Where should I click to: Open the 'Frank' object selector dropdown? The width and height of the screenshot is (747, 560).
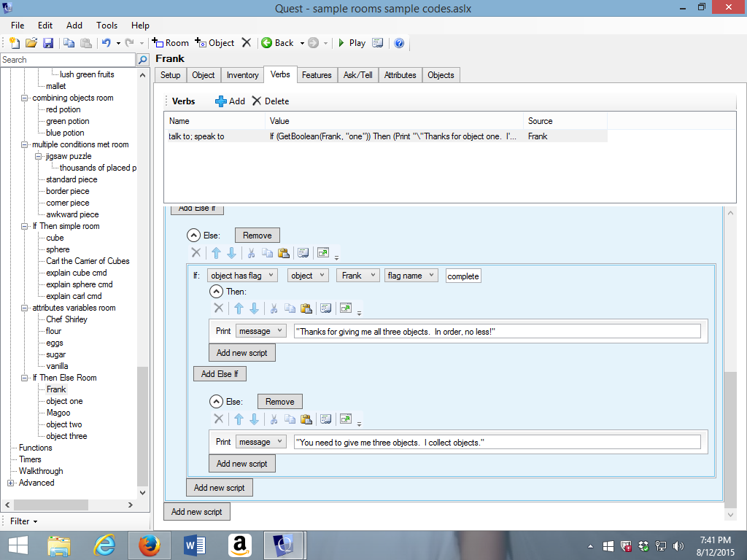click(357, 275)
